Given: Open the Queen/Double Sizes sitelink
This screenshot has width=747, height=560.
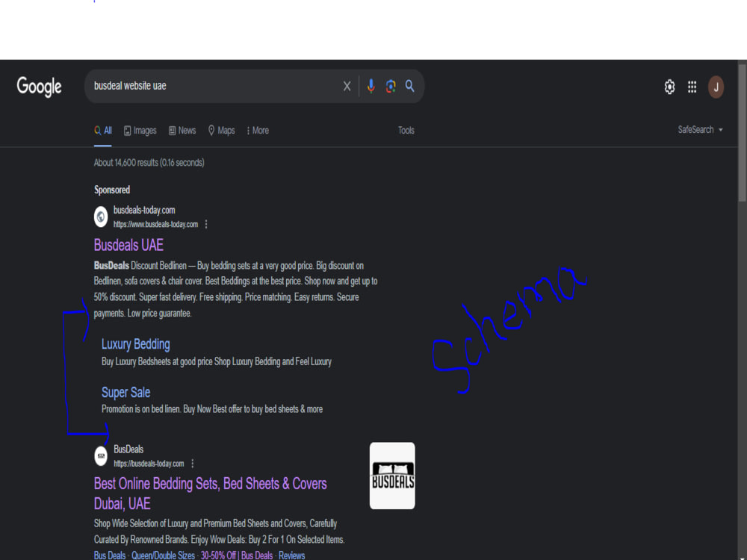Looking at the screenshot, I should coord(163,556).
